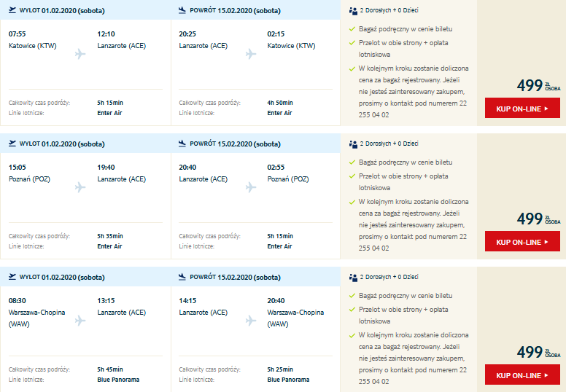This screenshot has width=566, height=392.
Task: Click the 07:55 Katowice departure time
Action: [18, 34]
